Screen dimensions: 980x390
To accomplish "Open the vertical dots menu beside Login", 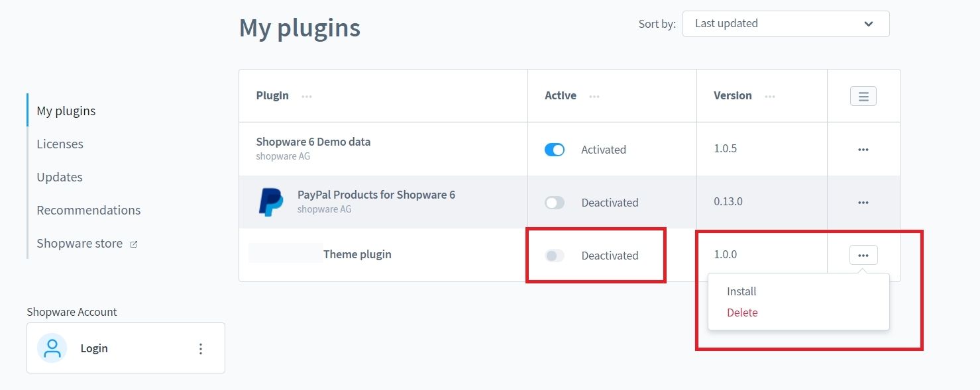I will coord(201,348).
